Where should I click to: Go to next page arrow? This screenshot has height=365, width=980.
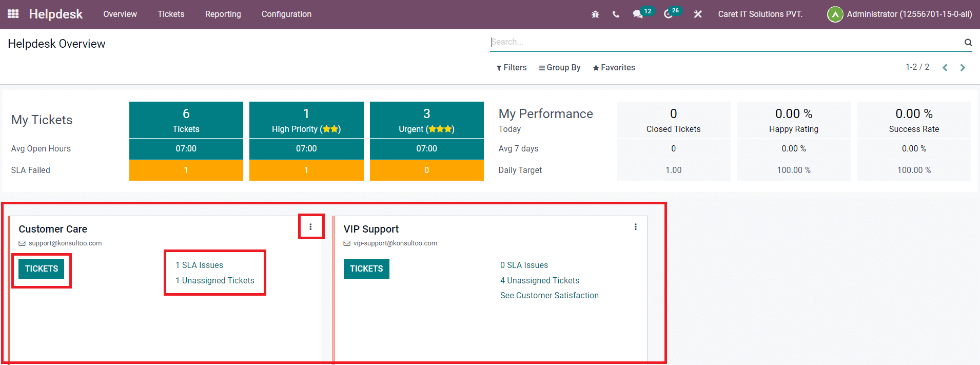coord(963,68)
